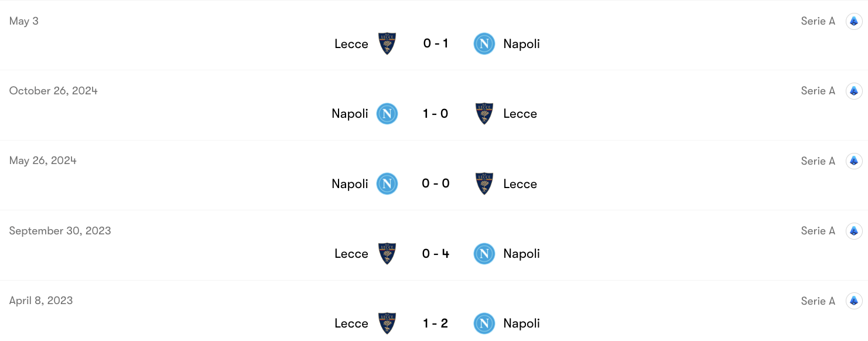Open the Serie A label on the May 3 row

(818, 21)
